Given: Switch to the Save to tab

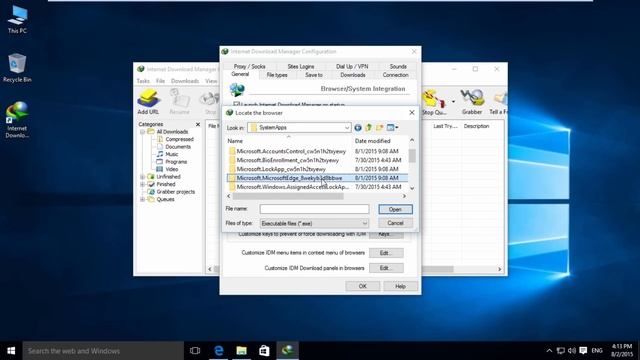Looking at the screenshot, I should point(313,75).
